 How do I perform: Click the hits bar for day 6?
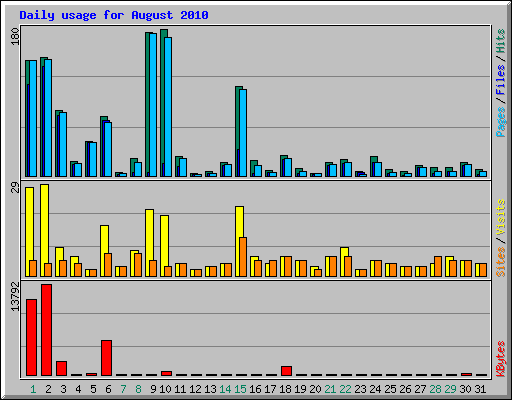(103, 146)
